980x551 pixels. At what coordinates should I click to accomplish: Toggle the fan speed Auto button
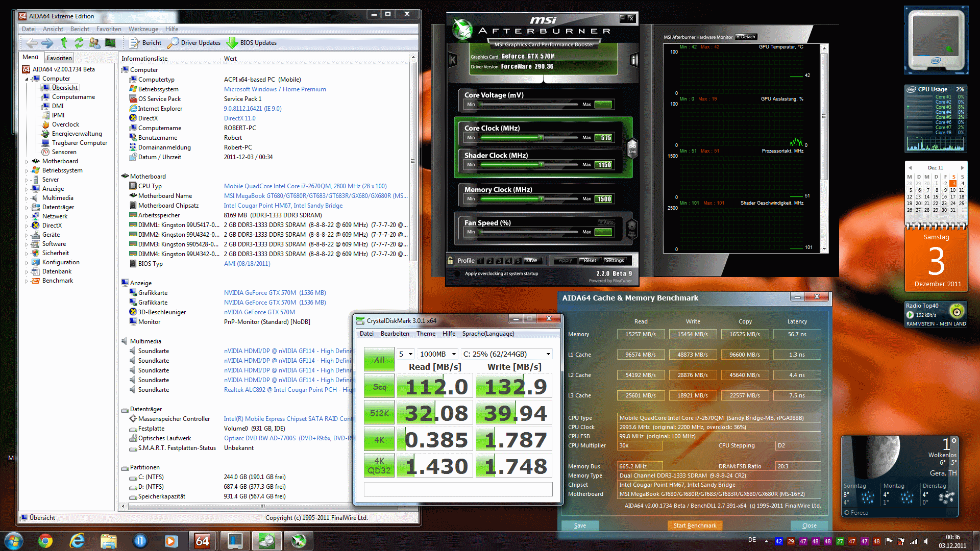click(x=606, y=222)
